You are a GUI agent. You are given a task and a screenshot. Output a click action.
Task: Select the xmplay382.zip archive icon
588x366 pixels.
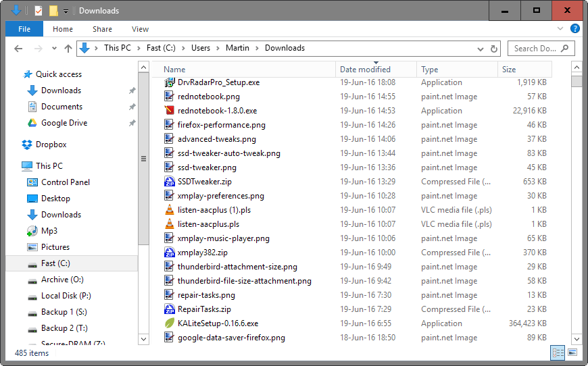pos(170,253)
